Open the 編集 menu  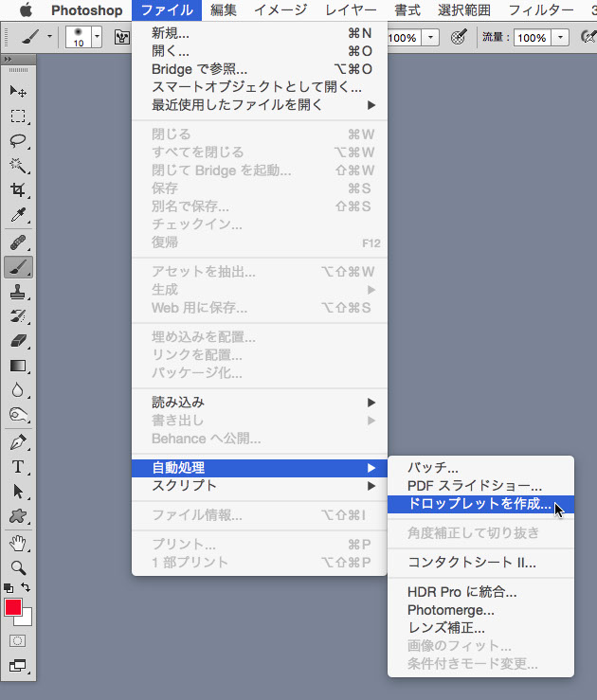pos(224,10)
